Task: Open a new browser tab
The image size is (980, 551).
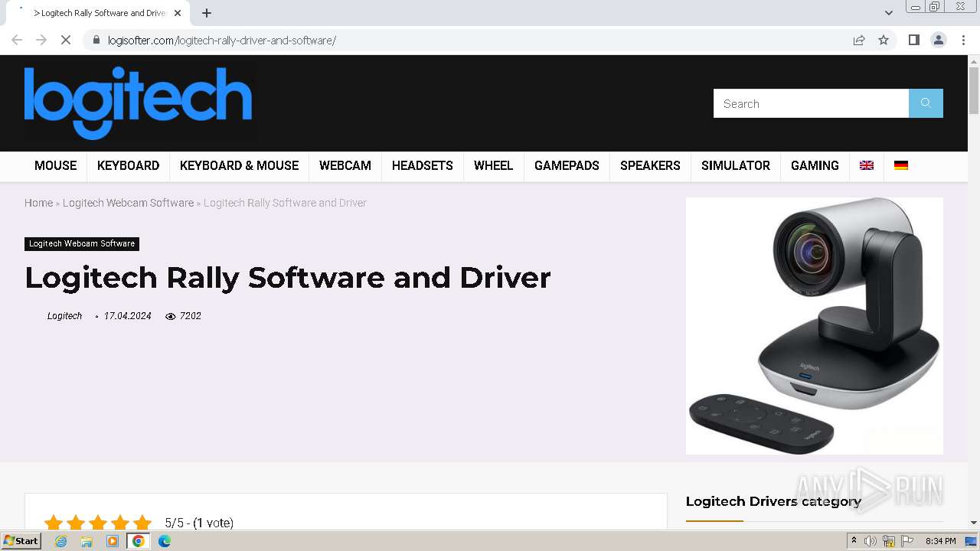Action: click(207, 13)
